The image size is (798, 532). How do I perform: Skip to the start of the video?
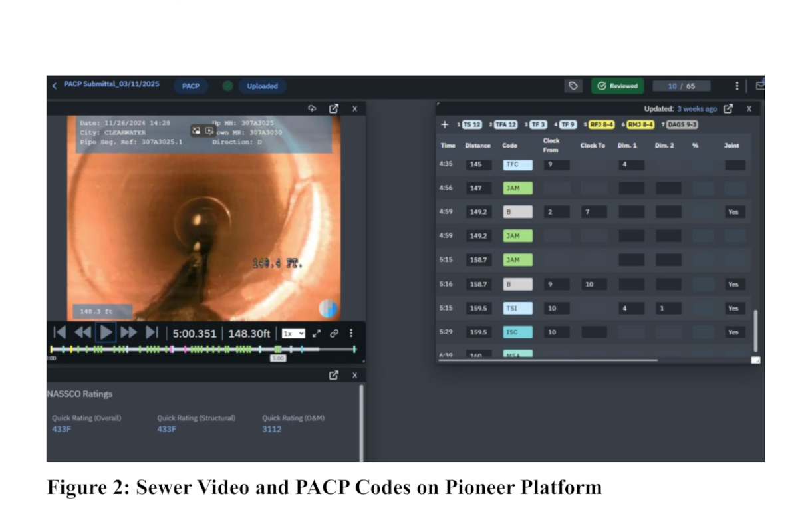[x=59, y=332]
